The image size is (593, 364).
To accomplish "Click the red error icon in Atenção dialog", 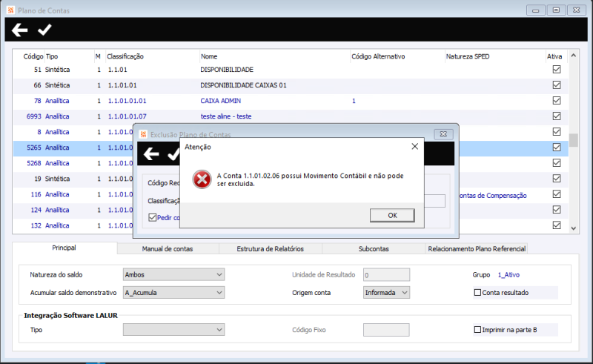I will tap(202, 179).
